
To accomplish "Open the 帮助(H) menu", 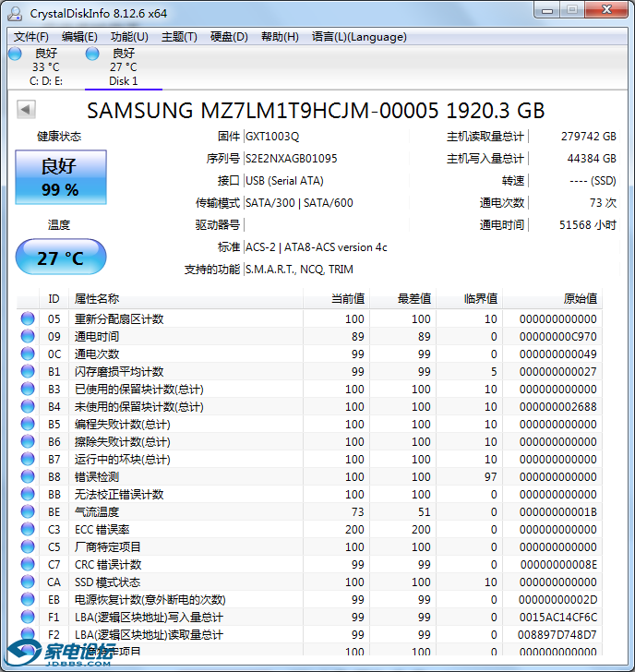I will coord(280,37).
